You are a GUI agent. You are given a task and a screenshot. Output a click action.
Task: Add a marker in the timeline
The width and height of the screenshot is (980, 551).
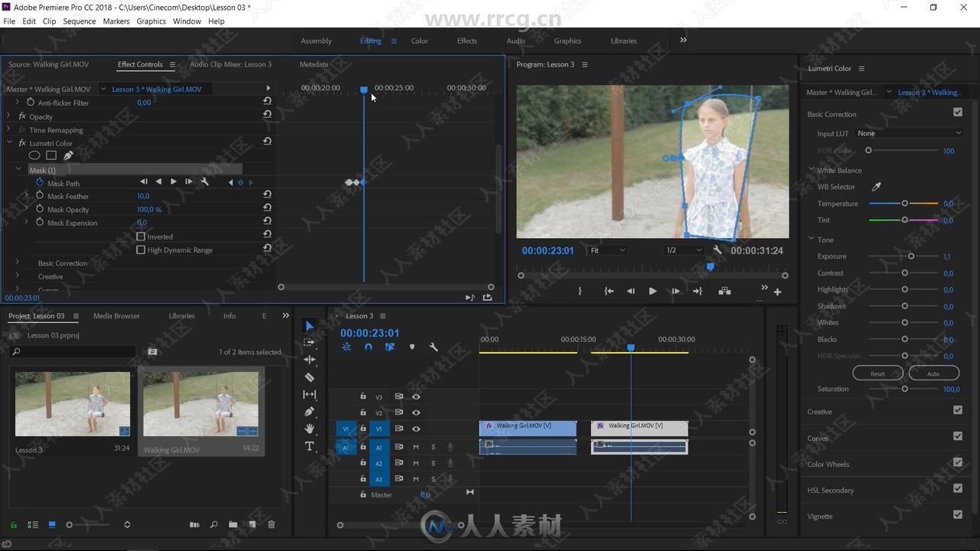(412, 347)
